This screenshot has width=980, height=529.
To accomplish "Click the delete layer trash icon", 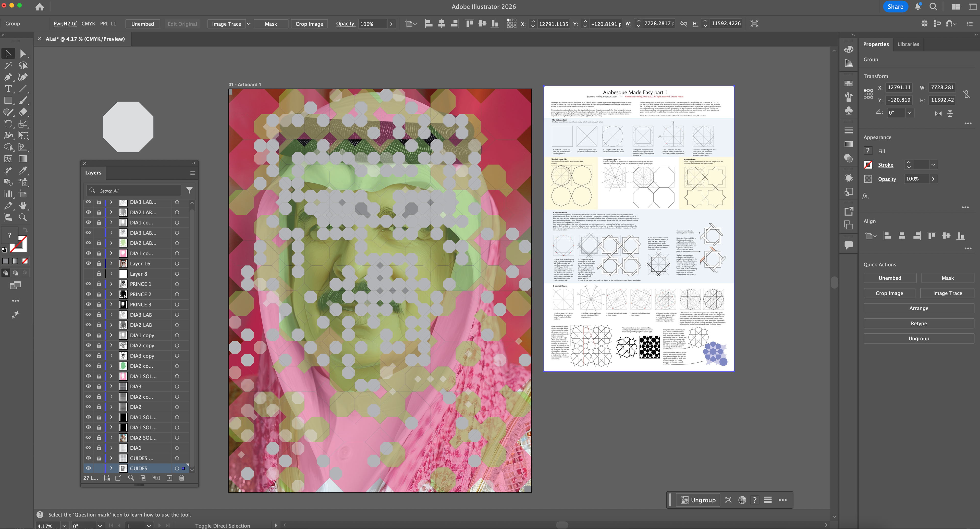I will tap(181, 478).
